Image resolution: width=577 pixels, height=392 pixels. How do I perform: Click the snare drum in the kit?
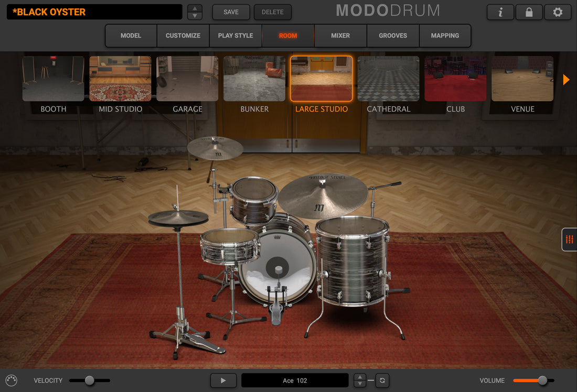230,246
